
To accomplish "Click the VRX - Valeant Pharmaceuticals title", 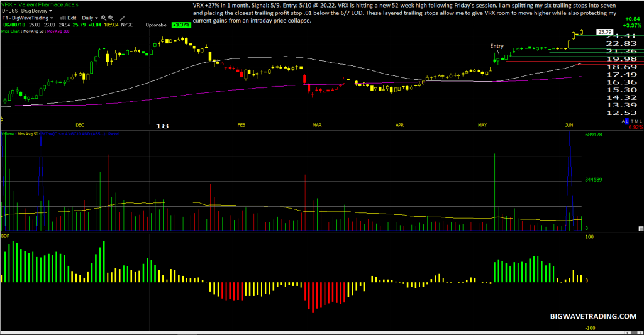I will coord(40,4).
